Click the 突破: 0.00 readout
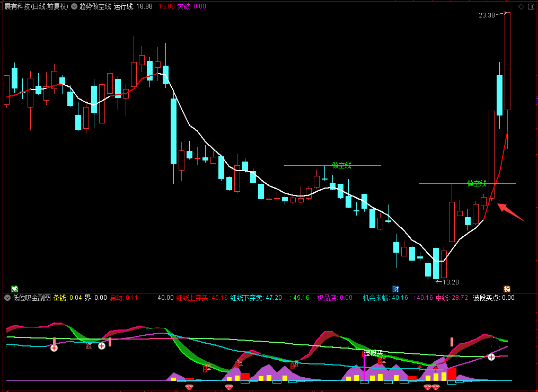538x392 pixels. pyautogui.click(x=191, y=6)
